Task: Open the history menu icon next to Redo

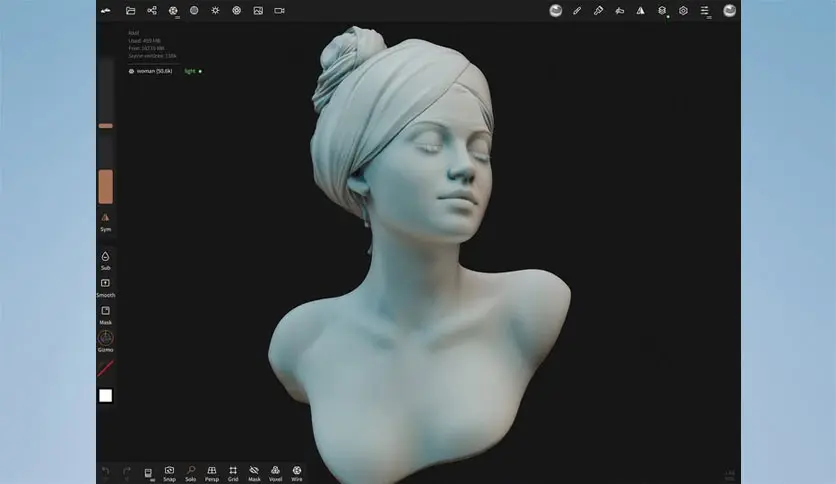Action: (x=148, y=473)
